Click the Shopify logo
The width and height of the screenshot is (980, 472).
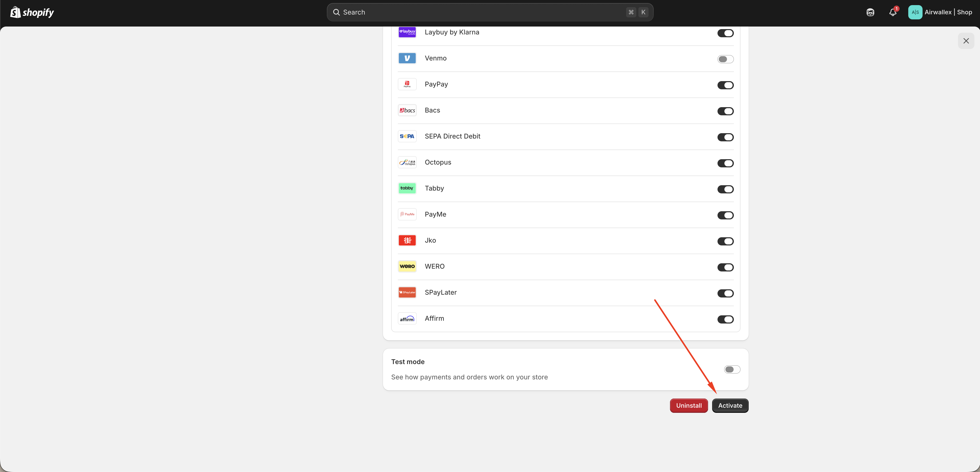(32, 12)
